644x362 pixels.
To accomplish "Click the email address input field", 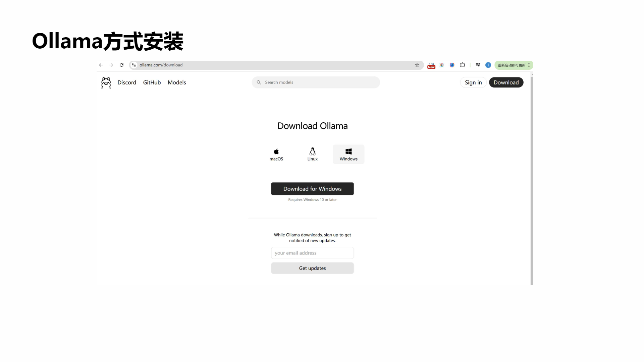I will click(312, 253).
